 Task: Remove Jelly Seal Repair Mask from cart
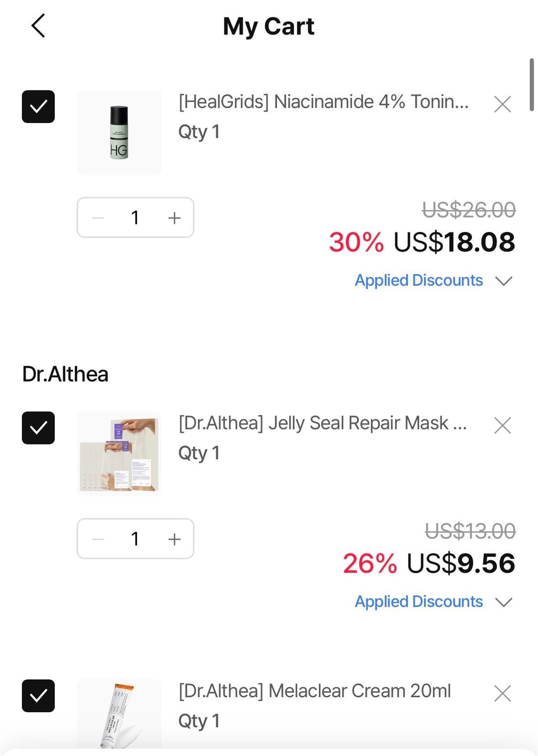(x=502, y=426)
